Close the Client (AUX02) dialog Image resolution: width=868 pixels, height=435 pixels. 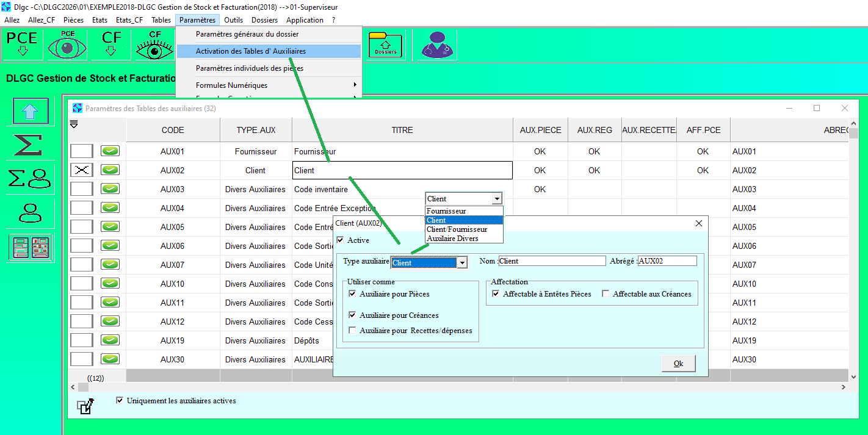point(699,223)
